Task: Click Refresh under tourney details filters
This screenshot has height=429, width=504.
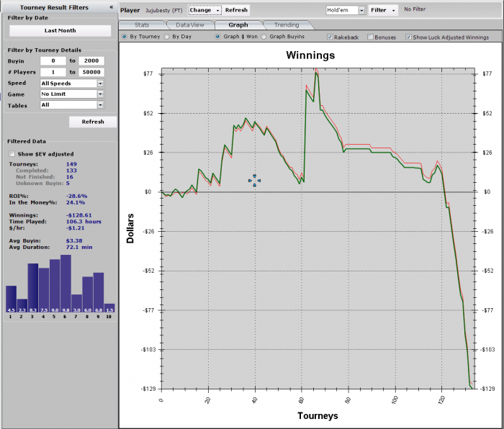Action: [93, 122]
